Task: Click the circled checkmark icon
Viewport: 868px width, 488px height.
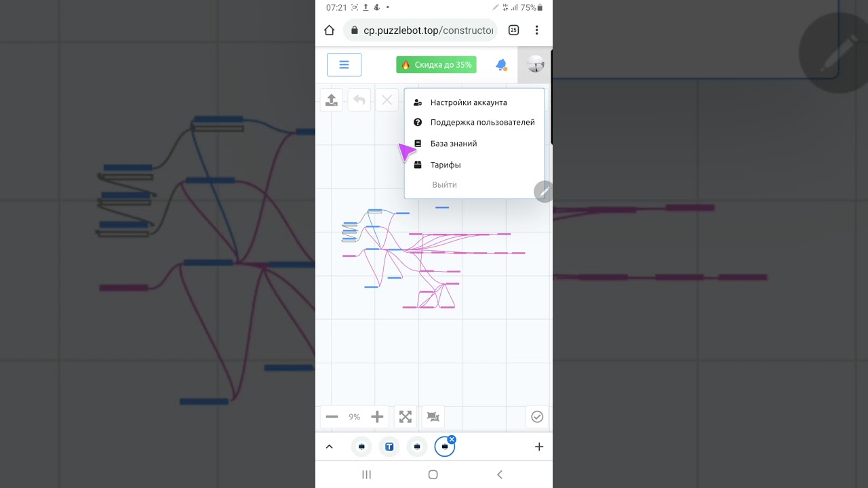Action: (x=537, y=417)
